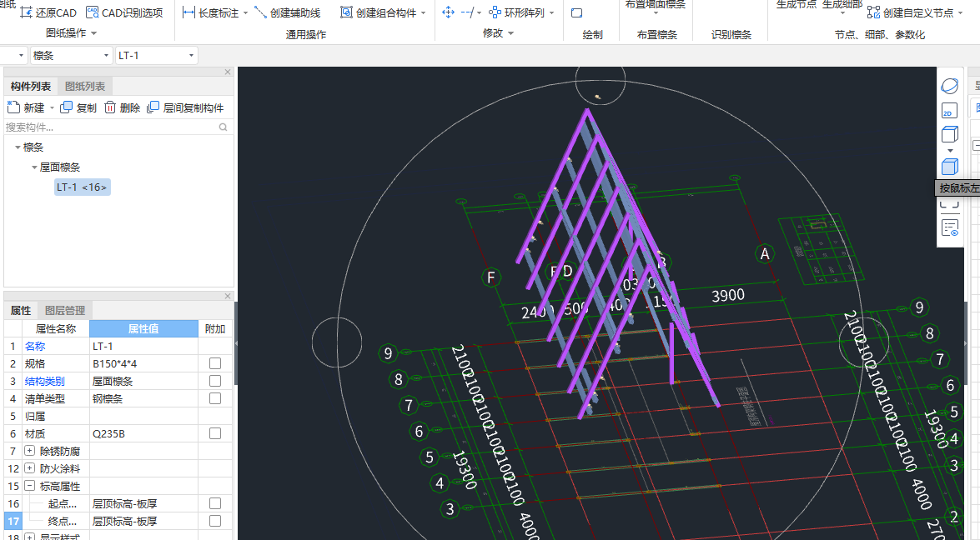
Task: Open the 创建组合构件 dropdown arrow
Action: pos(423,12)
